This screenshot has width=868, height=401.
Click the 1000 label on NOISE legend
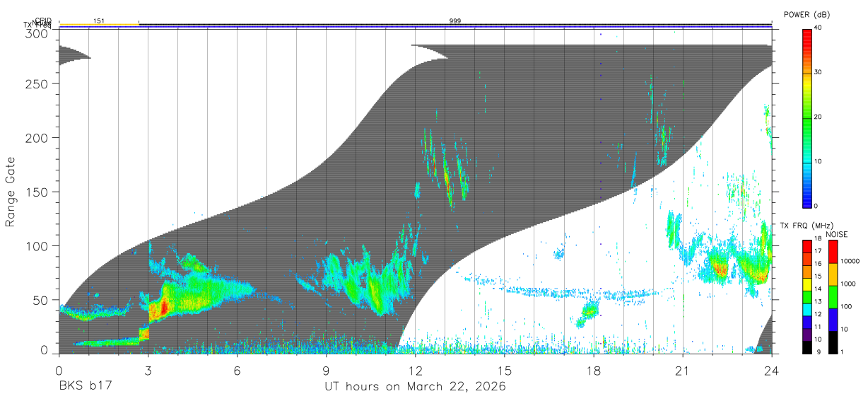pos(848,283)
